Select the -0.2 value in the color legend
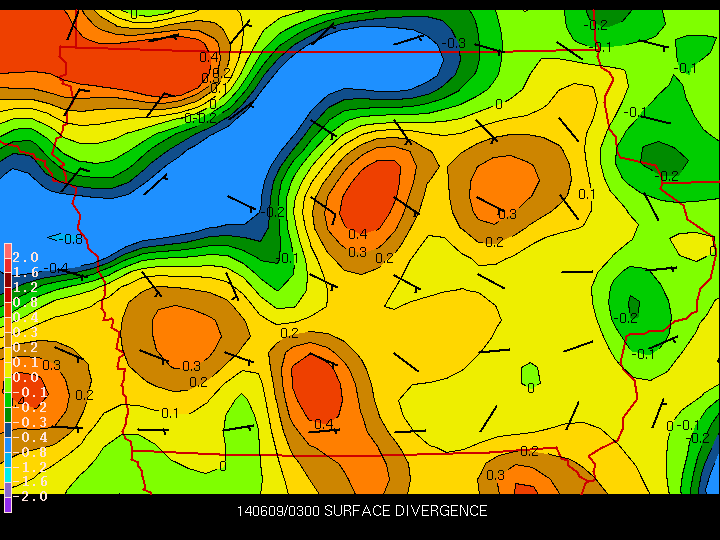The width and height of the screenshot is (720, 540). point(30,407)
